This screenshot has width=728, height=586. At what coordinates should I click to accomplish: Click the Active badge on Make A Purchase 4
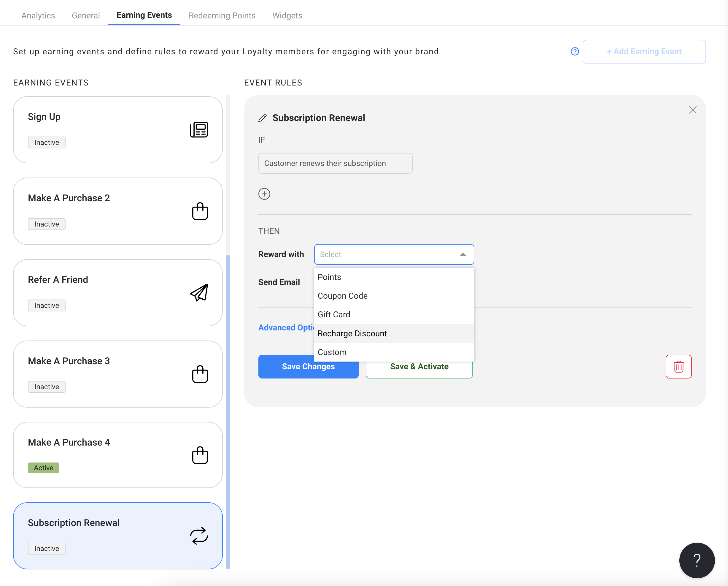pyautogui.click(x=44, y=468)
